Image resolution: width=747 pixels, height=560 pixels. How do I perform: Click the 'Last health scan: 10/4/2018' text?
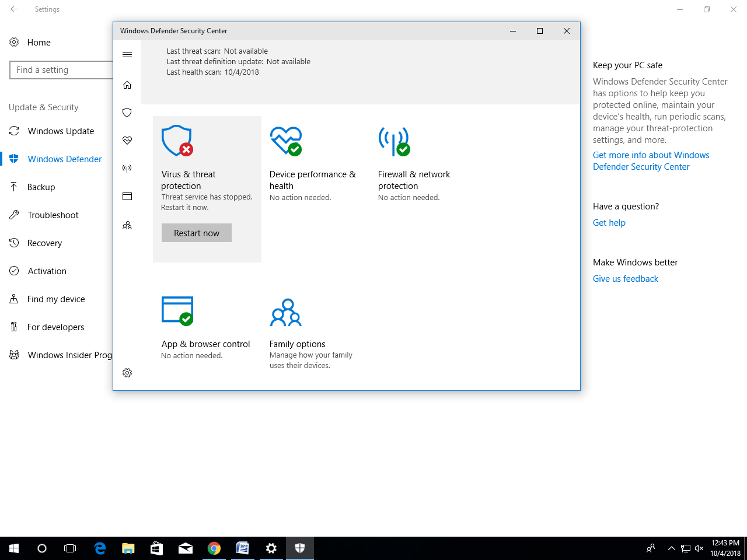pyautogui.click(x=213, y=72)
